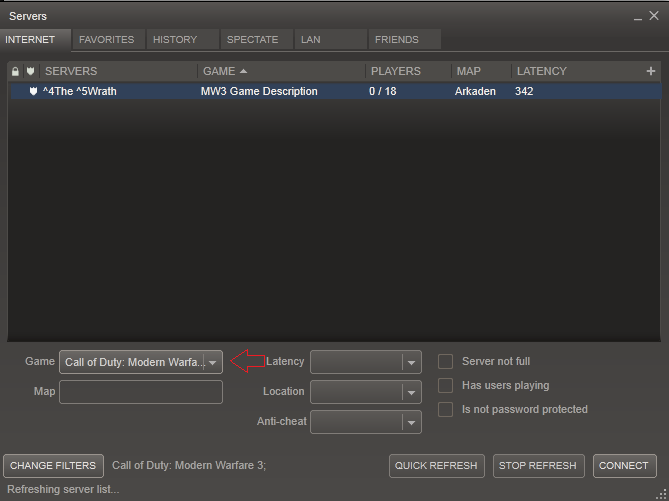The image size is (669, 501).
Task: Toggle the Has users playing checkbox
Action: (x=446, y=386)
